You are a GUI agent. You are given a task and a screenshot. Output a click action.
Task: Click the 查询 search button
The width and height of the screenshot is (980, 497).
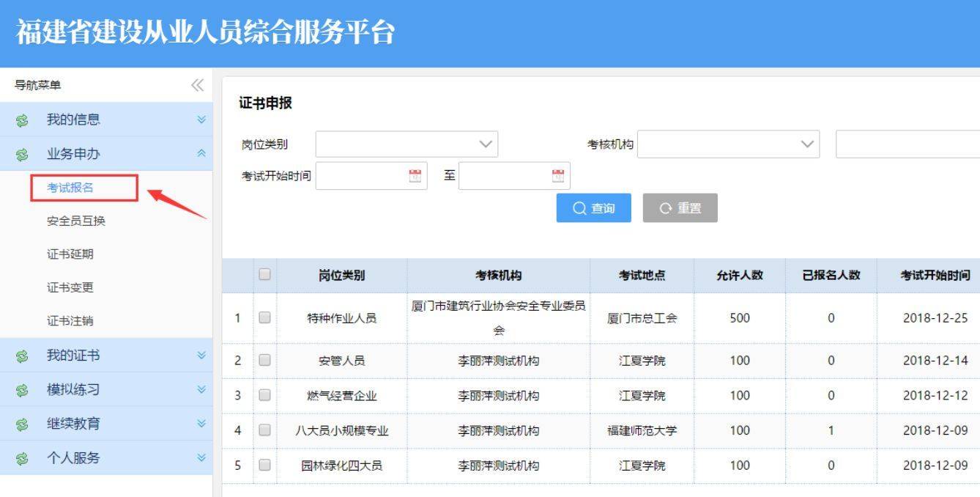click(593, 208)
